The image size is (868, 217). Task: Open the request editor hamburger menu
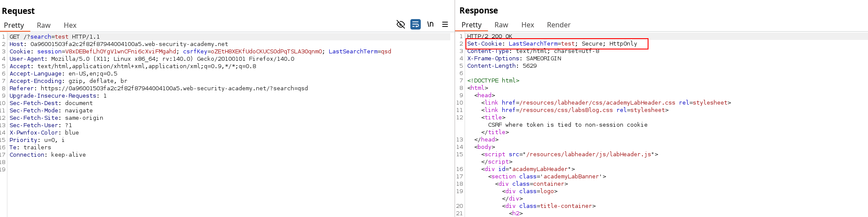(x=445, y=24)
